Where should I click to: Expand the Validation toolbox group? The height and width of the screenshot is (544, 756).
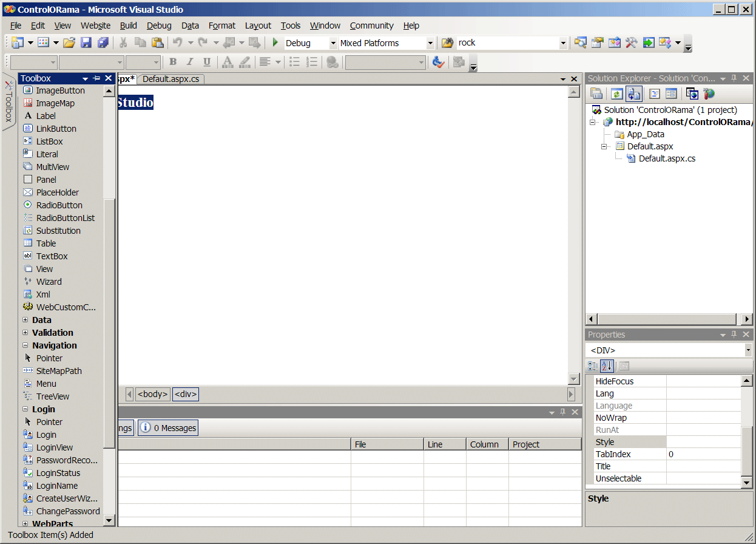click(25, 333)
